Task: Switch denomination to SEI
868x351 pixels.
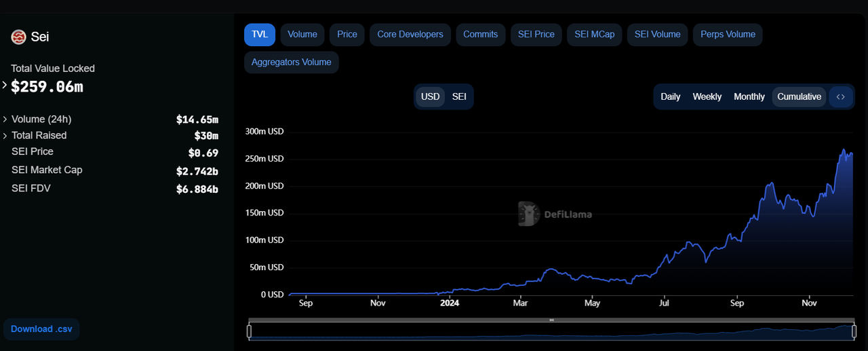Action: [459, 96]
